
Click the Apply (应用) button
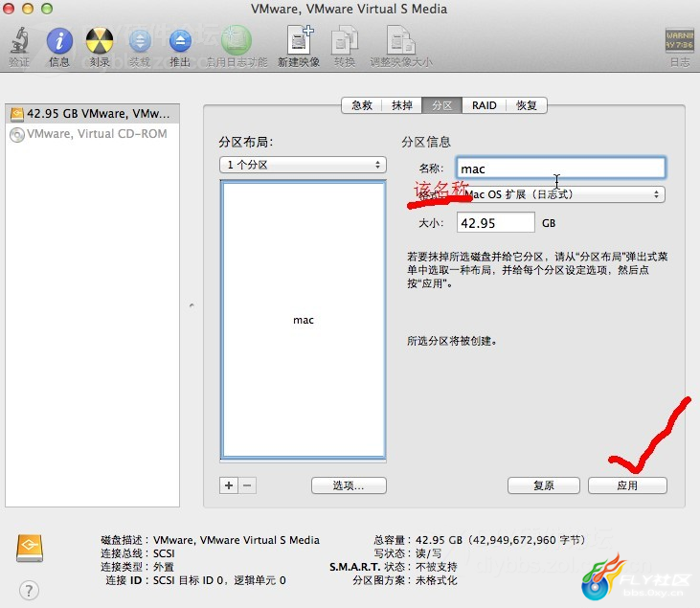click(x=627, y=485)
